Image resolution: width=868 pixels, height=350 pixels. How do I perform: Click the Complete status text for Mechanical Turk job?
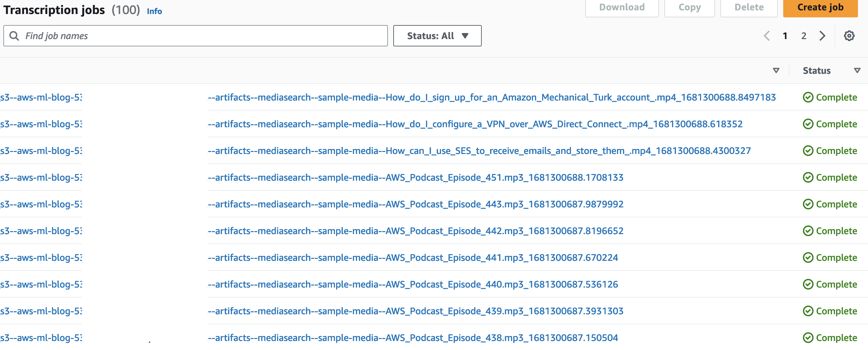pyautogui.click(x=836, y=98)
